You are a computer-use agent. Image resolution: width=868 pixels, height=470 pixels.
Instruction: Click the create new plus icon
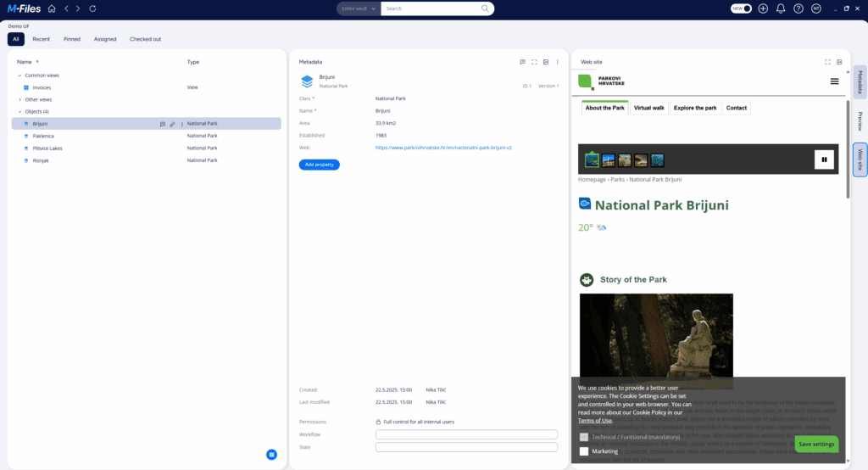click(x=763, y=8)
